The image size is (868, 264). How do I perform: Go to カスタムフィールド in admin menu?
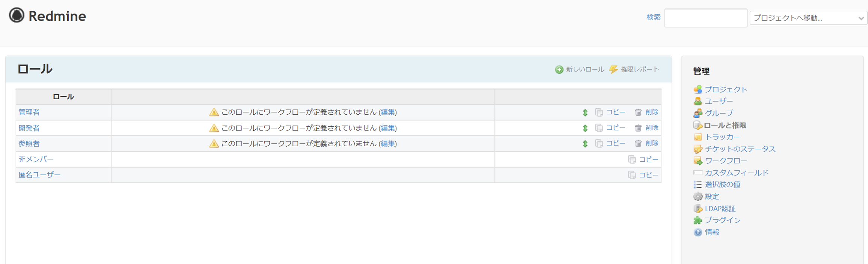pos(737,173)
